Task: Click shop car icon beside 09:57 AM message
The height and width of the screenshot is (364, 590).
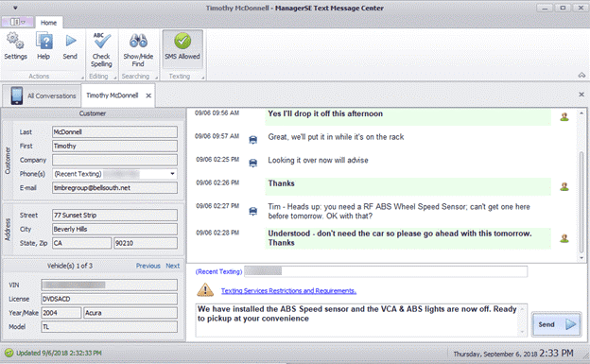Action: [253, 140]
